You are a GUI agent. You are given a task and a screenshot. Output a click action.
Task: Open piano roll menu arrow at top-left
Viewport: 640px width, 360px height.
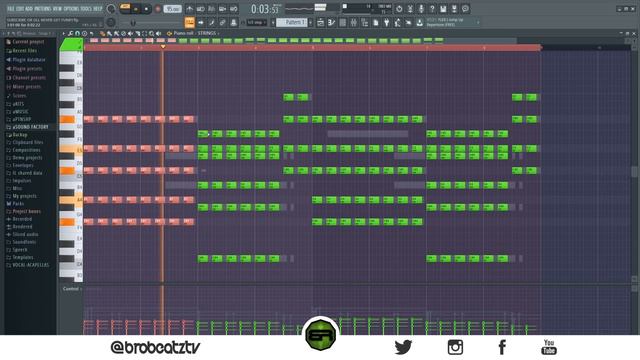pyautogui.click(x=63, y=33)
